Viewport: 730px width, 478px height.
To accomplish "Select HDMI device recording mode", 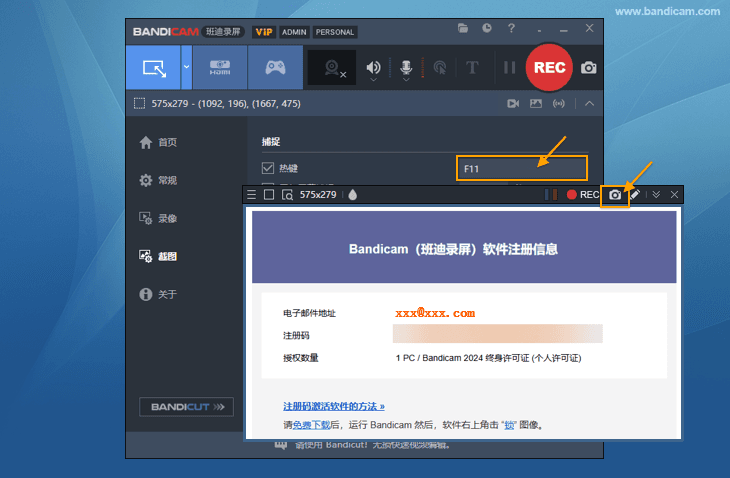I will tap(220, 67).
